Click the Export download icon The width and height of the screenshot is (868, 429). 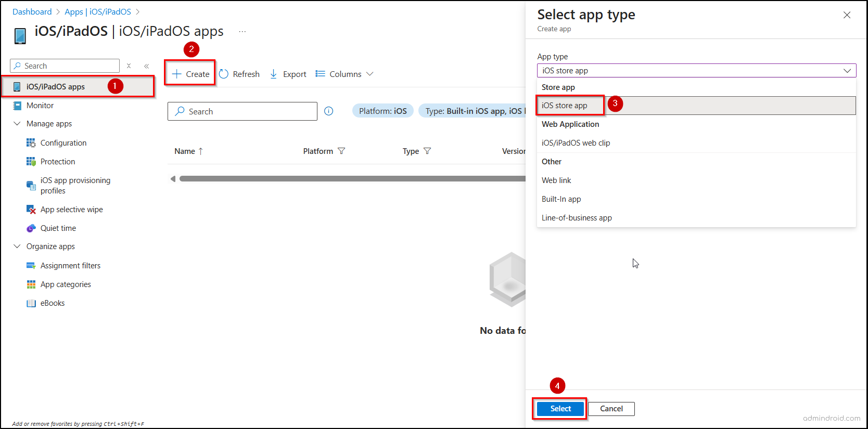(x=274, y=74)
